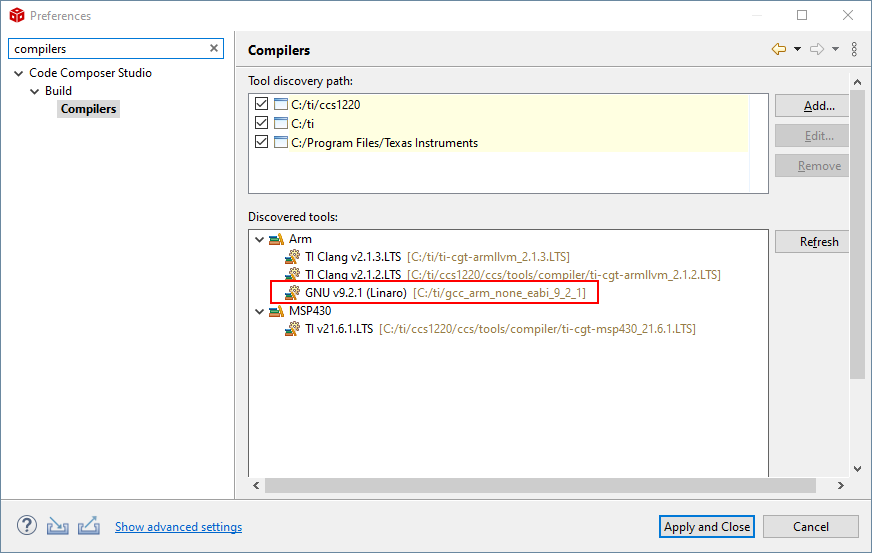
Task: Uncheck the C:/ti/ccs1220 discovery path
Action: [x=262, y=105]
